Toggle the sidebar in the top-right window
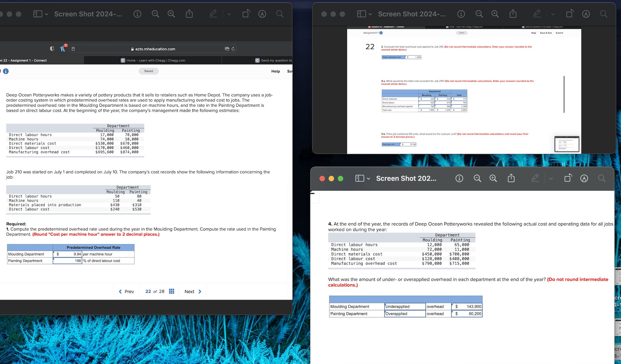This screenshot has width=621, height=364. pyautogui.click(x=361, y=14)
